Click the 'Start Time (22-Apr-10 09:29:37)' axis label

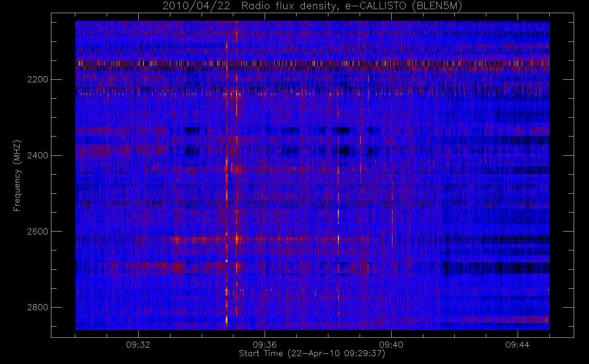(312, 353)
